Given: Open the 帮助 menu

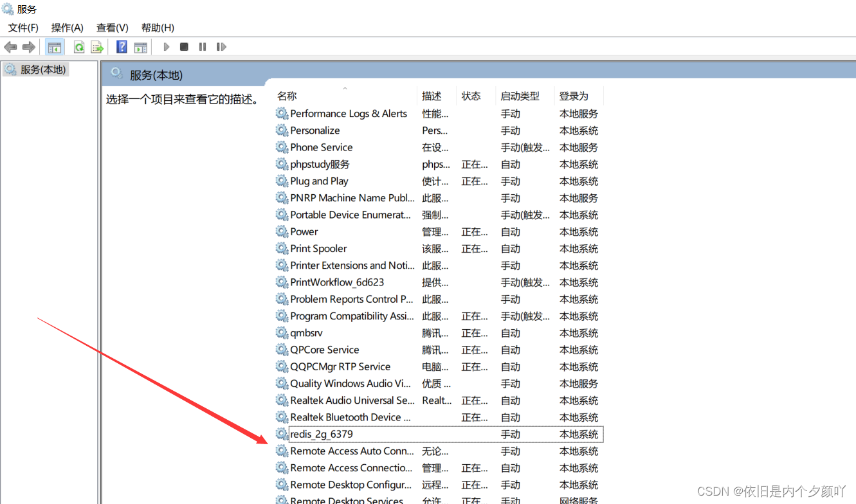Looking at the screenshot, I should pyautogui.click(x=158, y=28).
